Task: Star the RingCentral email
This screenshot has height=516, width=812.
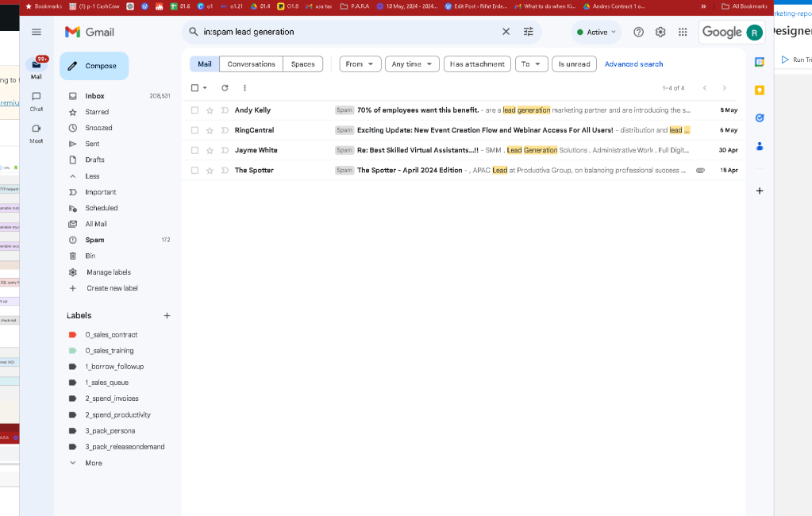Action: (x=210, y=130)
